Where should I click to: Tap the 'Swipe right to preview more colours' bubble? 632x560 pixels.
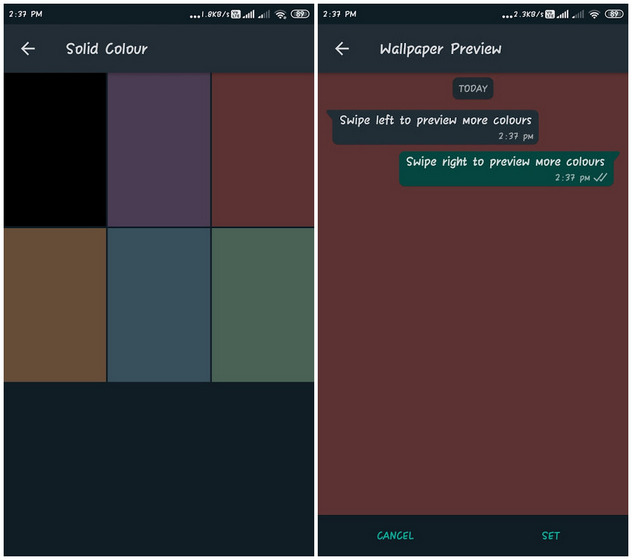tap(509, 169)
